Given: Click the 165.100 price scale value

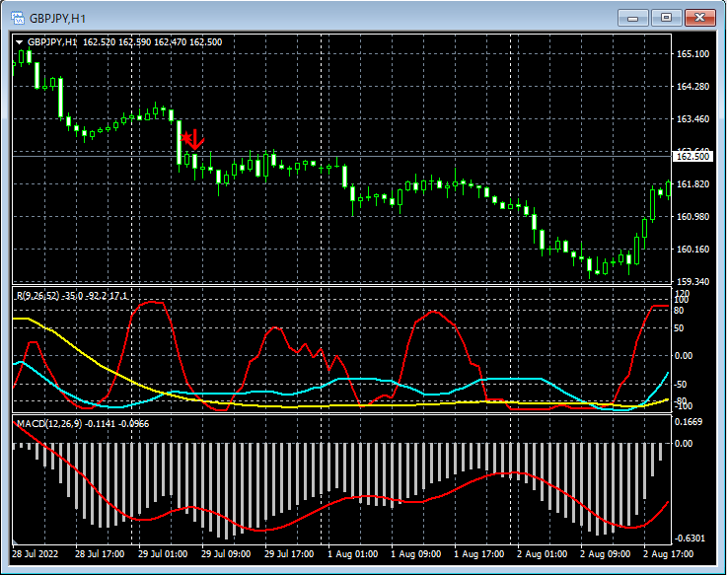Looking at the screenshot, I should (x=692, y=54).
